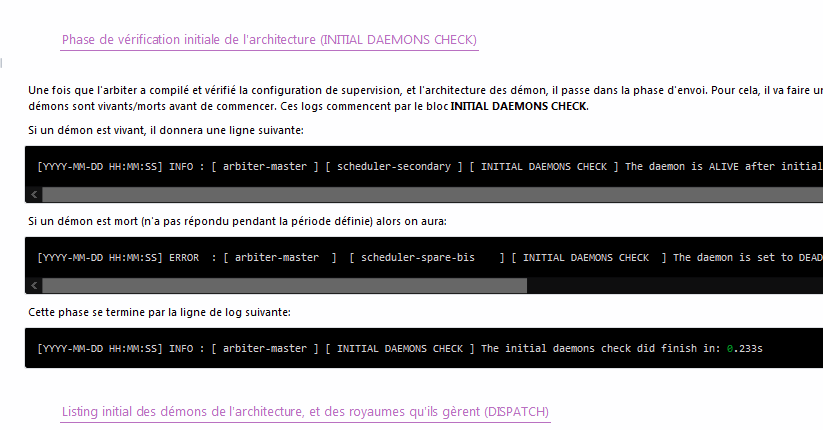Click arbiter-master in the final log block
This screenshot has height=430, width=823.
[x=263, y=349]
